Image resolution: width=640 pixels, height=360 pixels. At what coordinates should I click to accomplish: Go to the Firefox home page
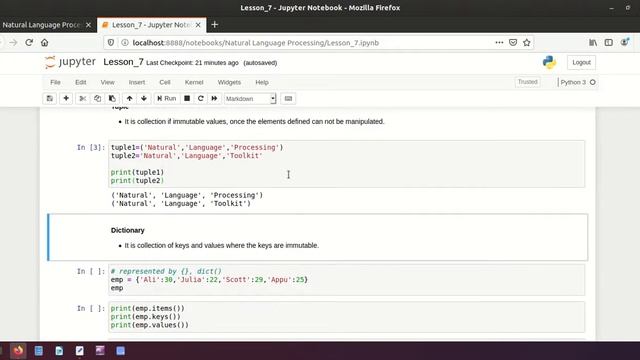click(44, 42)
